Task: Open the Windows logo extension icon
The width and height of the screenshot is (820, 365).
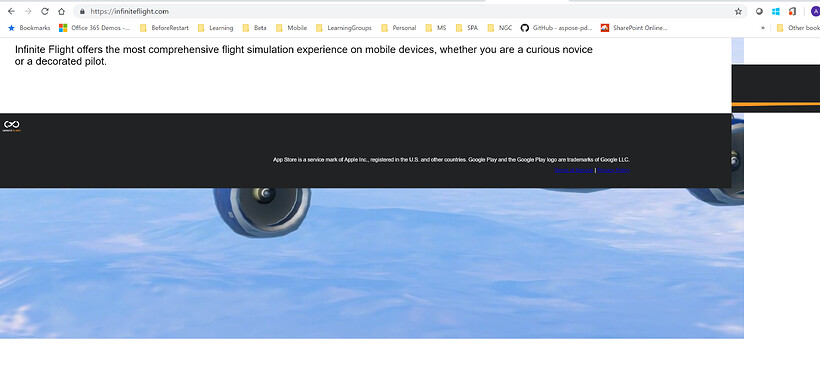Action: (776, 12)
